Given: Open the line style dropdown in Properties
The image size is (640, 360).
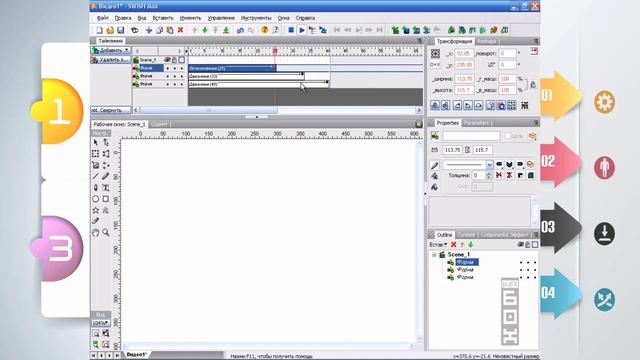Looking at the screenshot, I should click(489, 165).
